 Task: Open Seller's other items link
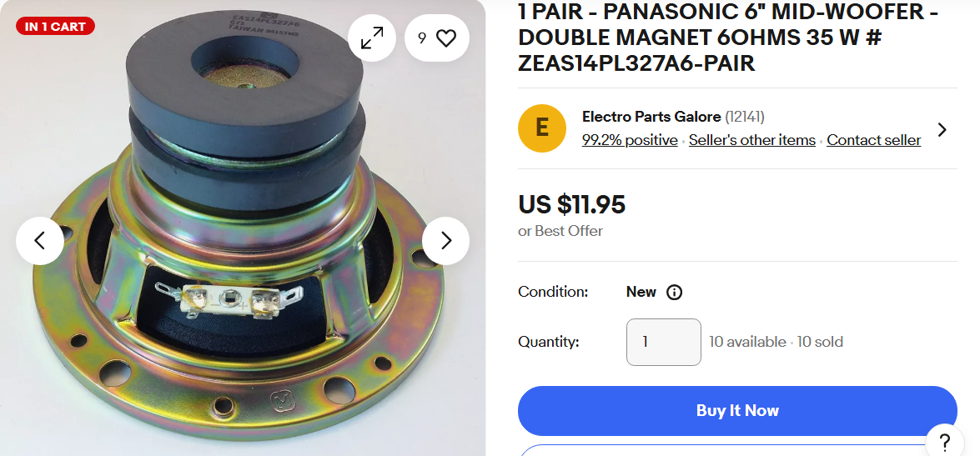pos(751,140)
